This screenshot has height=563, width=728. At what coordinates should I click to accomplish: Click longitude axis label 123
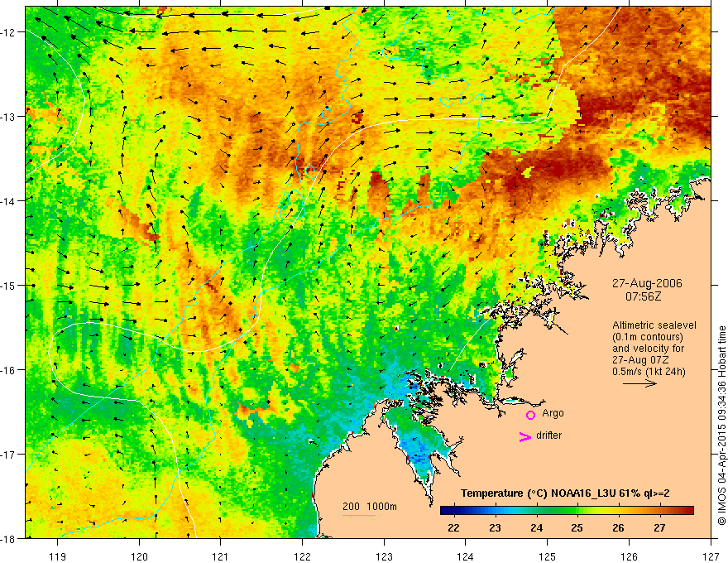(384, 556)
